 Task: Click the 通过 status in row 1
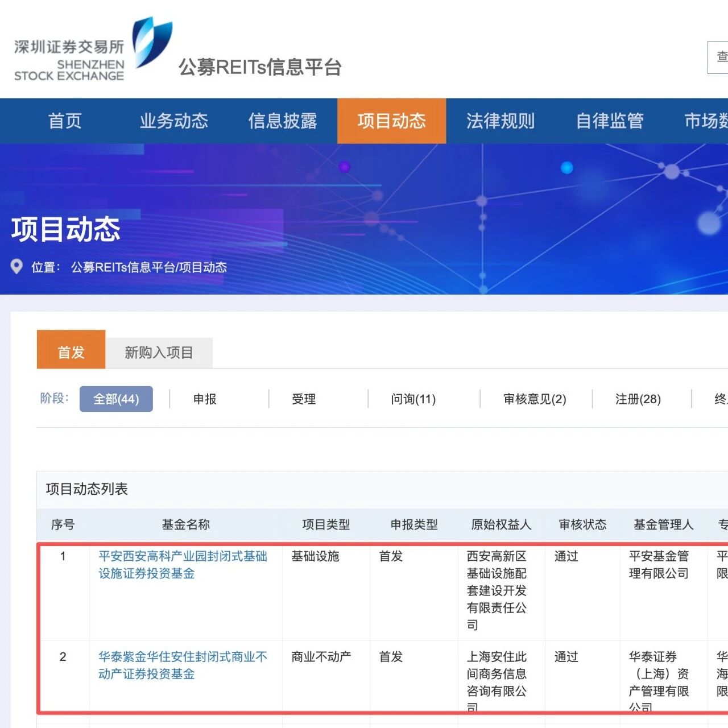(566, 556)
